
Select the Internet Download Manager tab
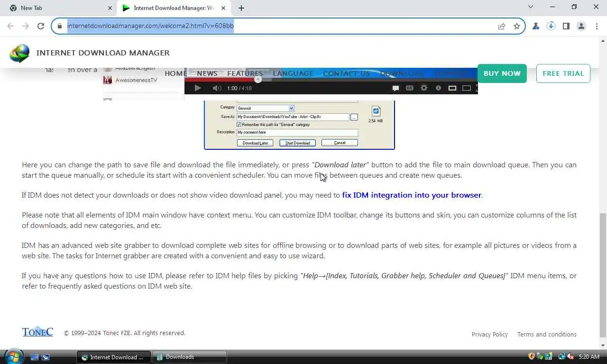(174, 8)
